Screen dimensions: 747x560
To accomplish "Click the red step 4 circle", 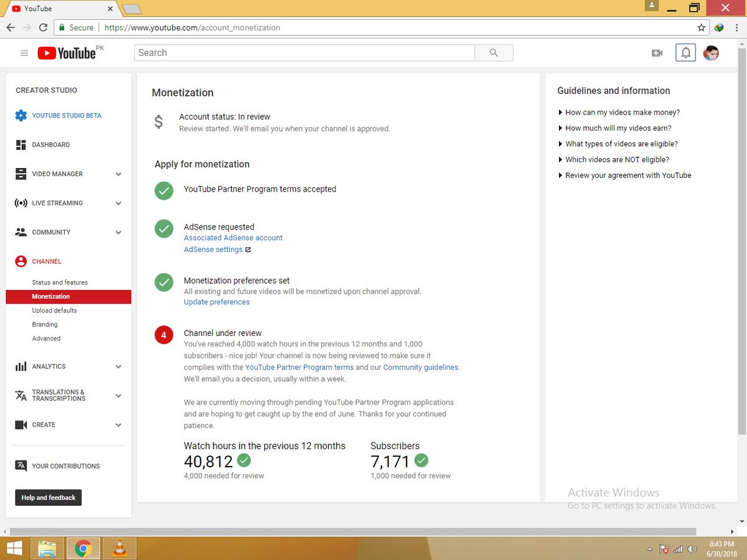I will point(164,335).
